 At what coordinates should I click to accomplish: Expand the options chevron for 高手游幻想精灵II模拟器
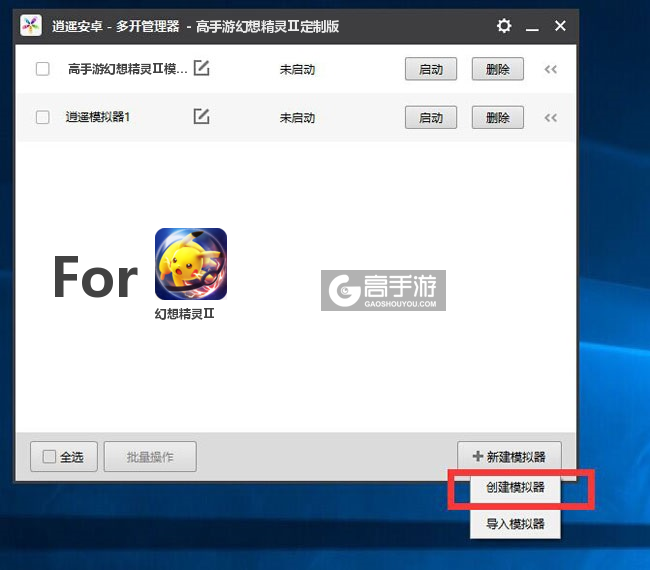(x=551, y=69)
